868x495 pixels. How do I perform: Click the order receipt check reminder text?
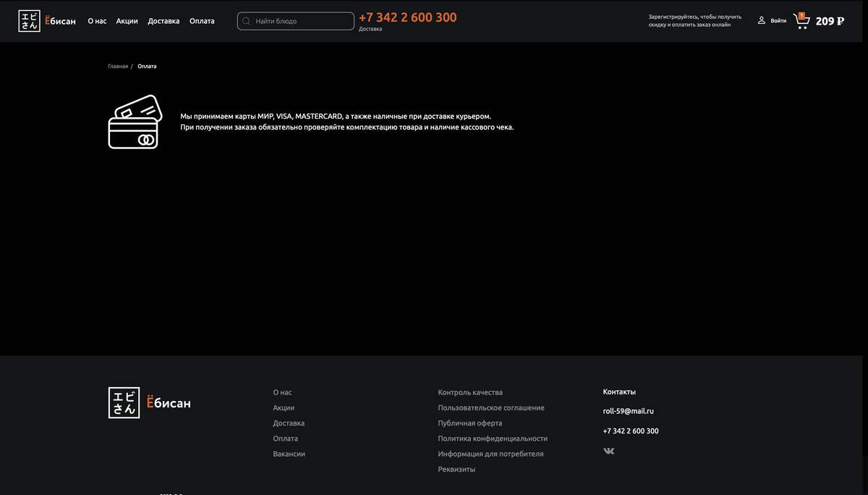pos(346,127)
